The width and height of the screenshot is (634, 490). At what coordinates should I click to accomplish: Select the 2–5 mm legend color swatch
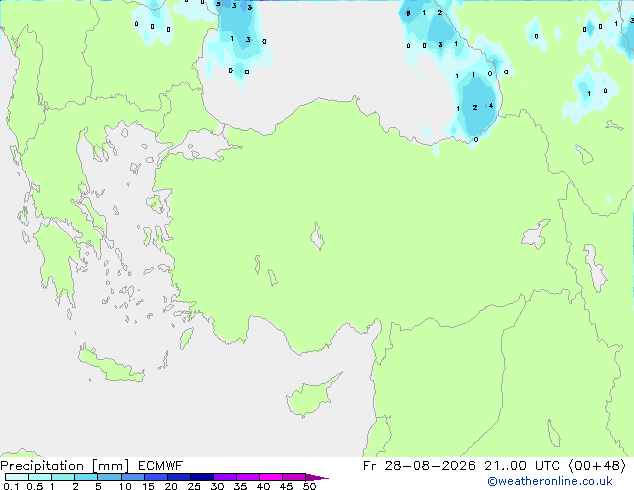click(x=86, y=477)
